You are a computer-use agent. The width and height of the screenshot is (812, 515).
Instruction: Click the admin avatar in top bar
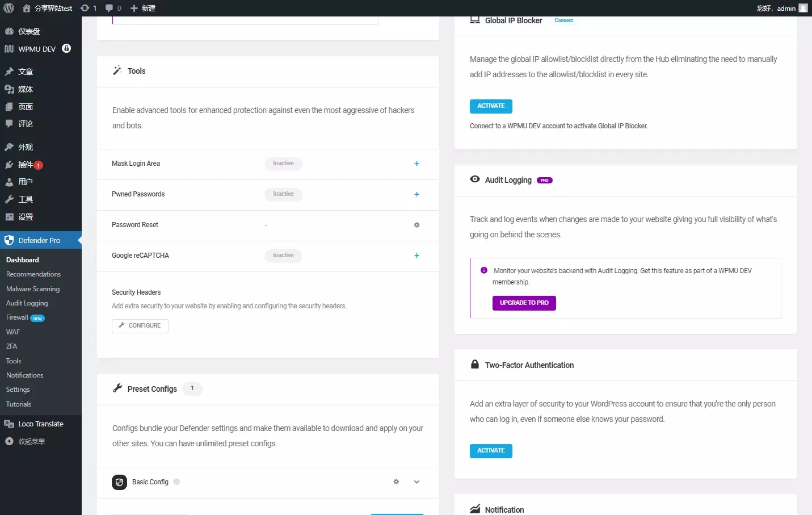803,8
